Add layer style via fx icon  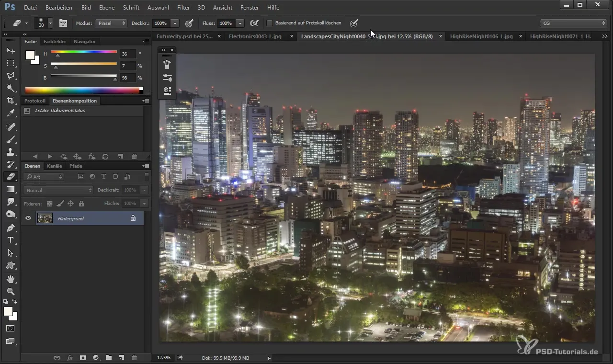coord(70,357)
